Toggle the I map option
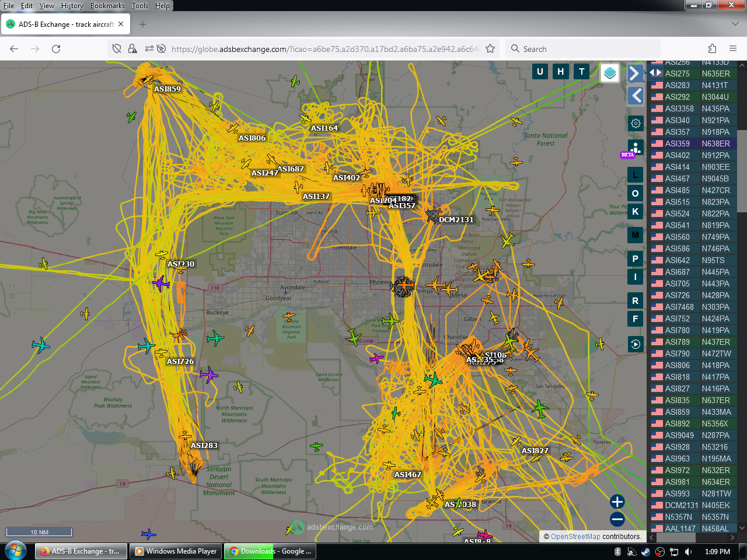 point(636,276)
